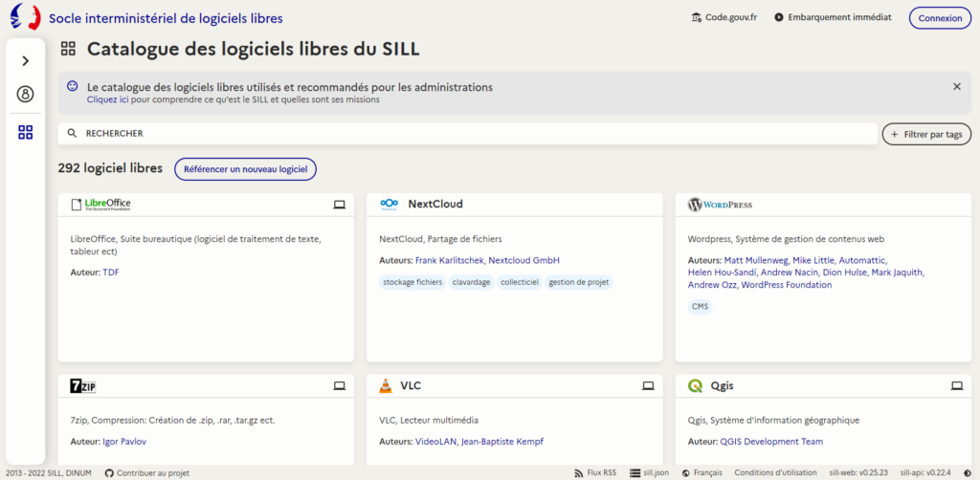The image size is (980, 480).
Task: Click the catalogue grid icon beside page title
Action: tap(68, 49)
